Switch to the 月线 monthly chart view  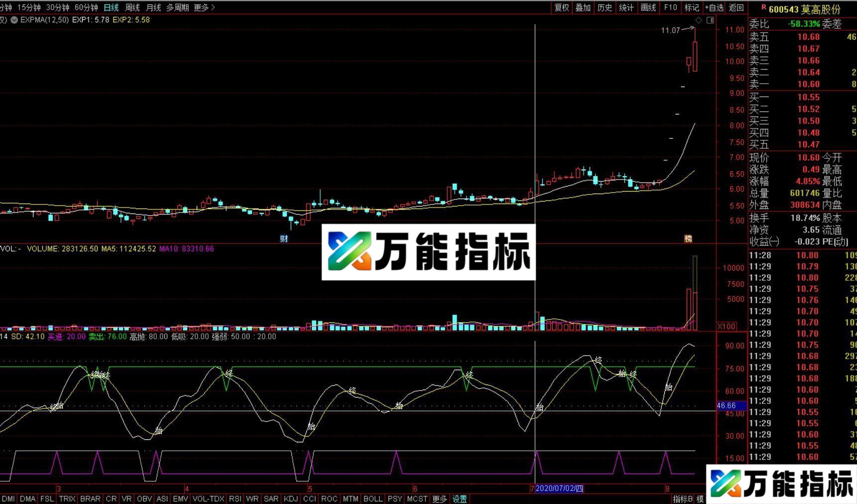pos(153,7)
